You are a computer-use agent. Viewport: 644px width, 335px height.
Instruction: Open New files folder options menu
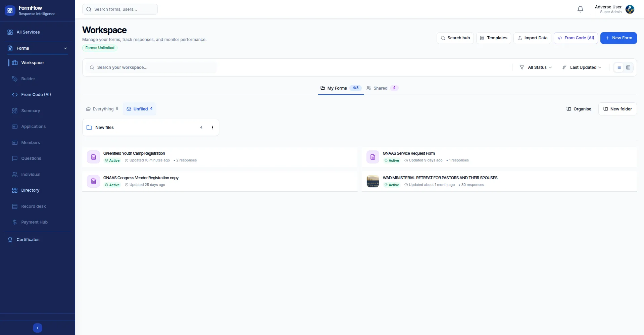coord(212,128)
